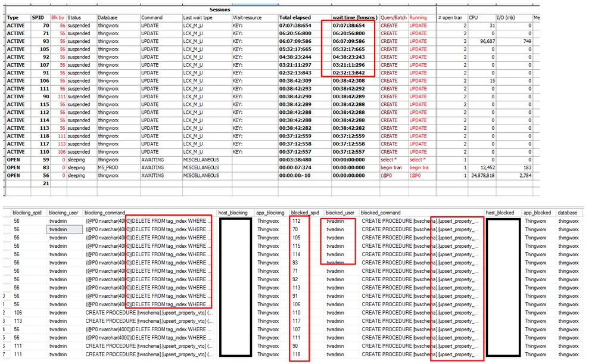Click 'Blk by' value 113 for SPID 117

(61, 144)
